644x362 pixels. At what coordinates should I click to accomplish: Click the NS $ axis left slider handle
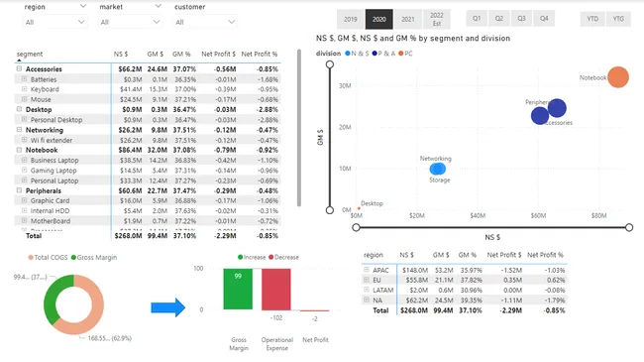coord(356,227)
